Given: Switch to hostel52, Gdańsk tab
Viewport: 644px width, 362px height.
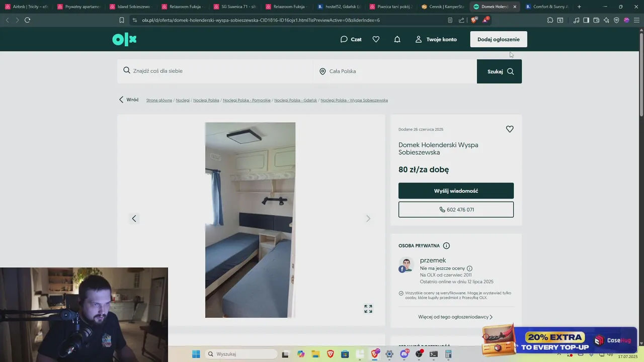Looking at the screenshot, I should point(339,7).
